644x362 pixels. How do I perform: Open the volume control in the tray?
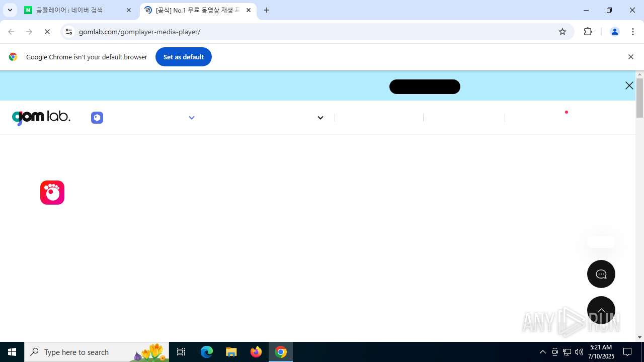tap(579, 352)
